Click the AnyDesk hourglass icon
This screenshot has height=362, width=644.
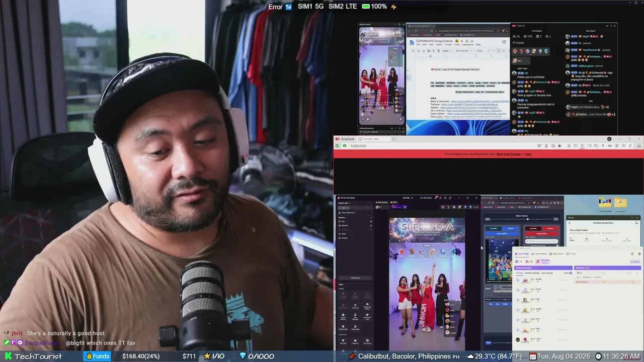pyautogui.click(x=546, y=146)
